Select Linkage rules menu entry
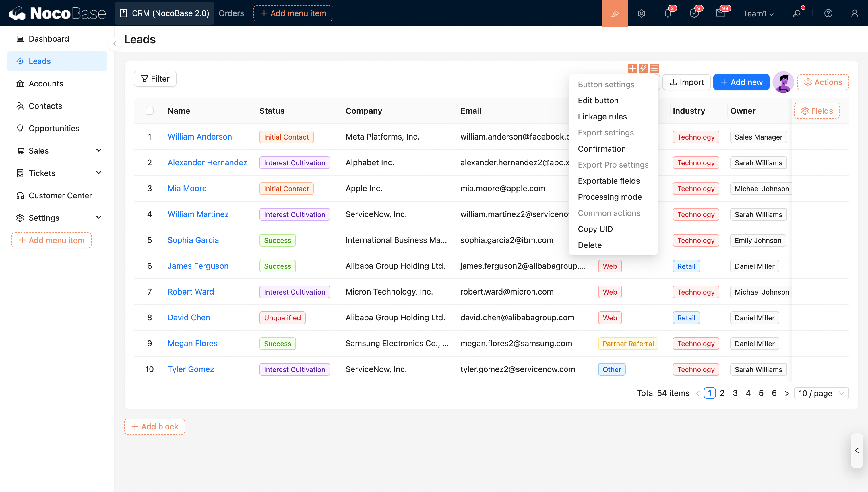Screen dimensions: 868x492 coord(602,117)
